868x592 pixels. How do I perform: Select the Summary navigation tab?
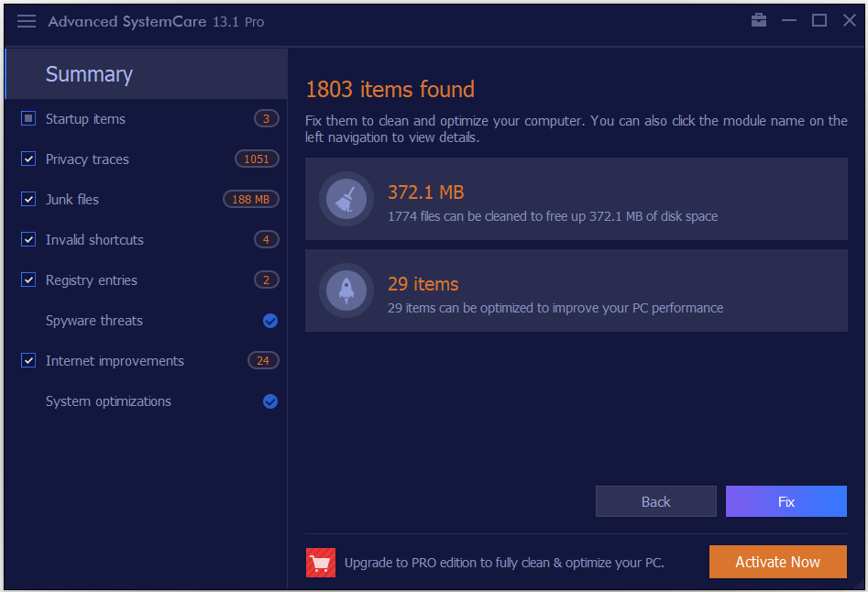(146, 73)
